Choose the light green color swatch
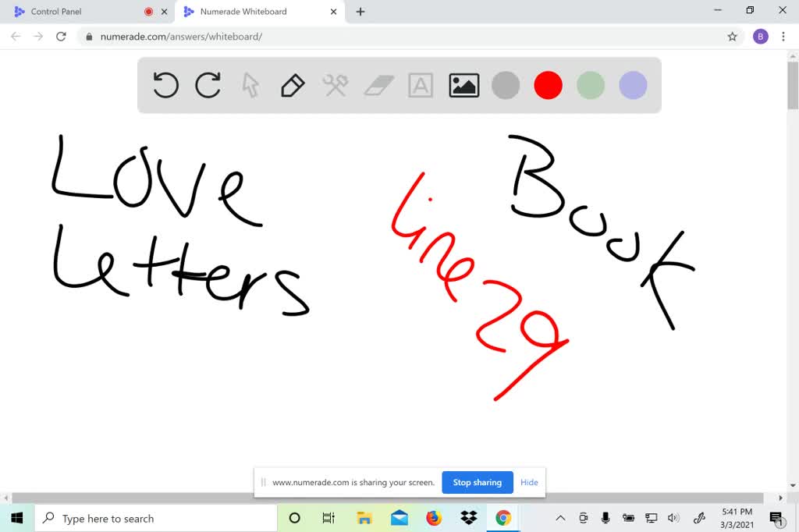The image size is (799, 532). [591, 85]
